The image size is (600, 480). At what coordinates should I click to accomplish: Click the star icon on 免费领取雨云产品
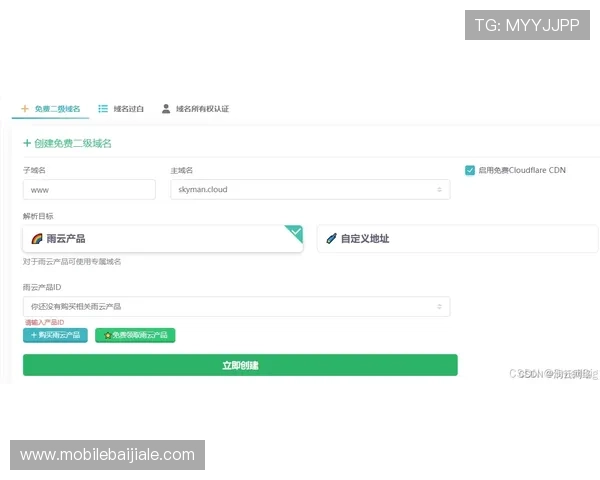[x=108, y=336]
